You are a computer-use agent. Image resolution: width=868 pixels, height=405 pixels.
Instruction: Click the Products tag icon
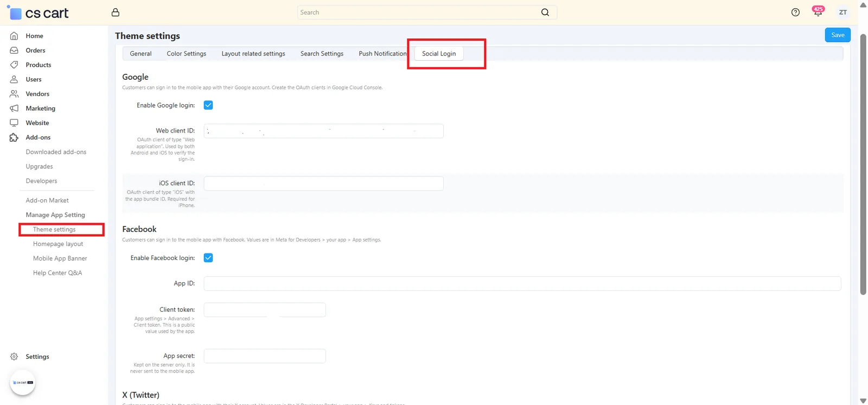(x=14, y=65)
